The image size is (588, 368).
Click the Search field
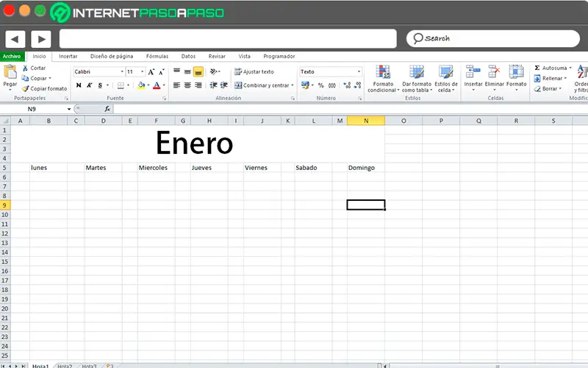pos(492,39)
